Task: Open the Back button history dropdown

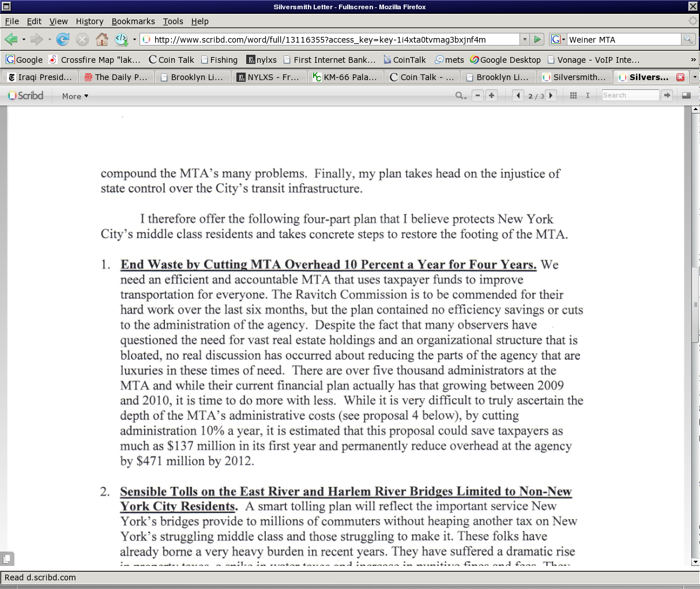Action: coord(24,40)
